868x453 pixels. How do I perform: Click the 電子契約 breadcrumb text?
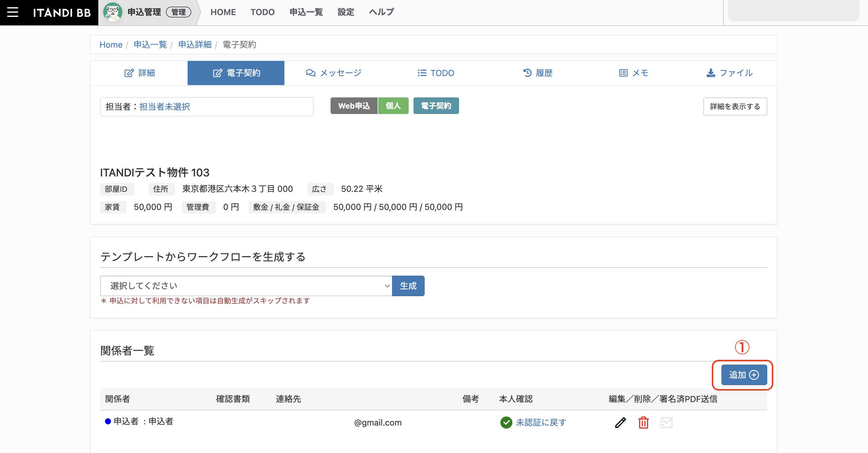coord(239,45)
